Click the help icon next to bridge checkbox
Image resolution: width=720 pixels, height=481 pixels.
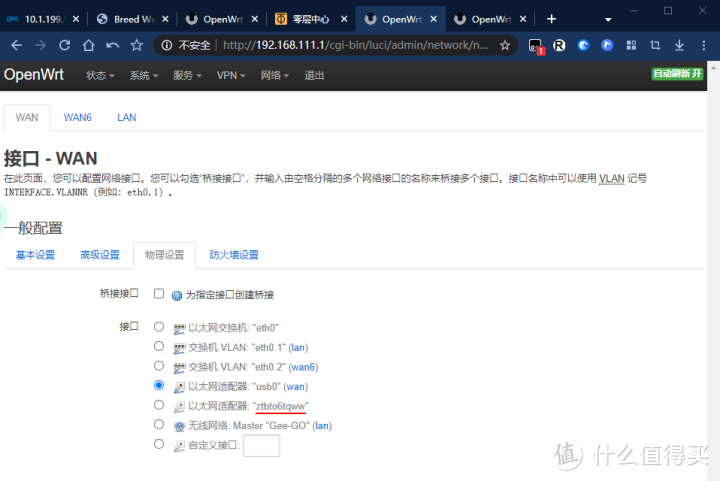point(177,296)
